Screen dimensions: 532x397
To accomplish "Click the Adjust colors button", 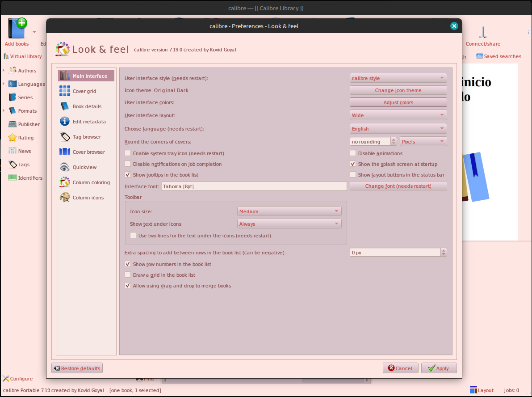I will point(398,102).
